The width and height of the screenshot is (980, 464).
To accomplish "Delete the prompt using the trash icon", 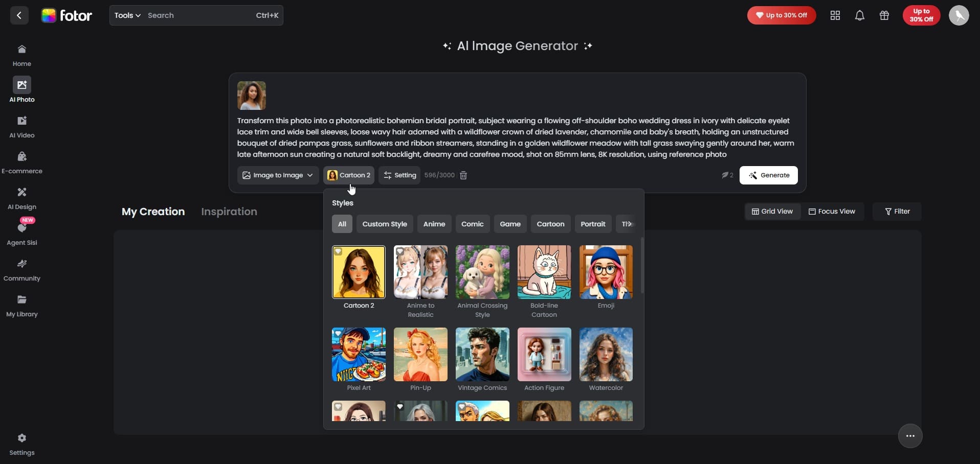I will coord(463,175).
